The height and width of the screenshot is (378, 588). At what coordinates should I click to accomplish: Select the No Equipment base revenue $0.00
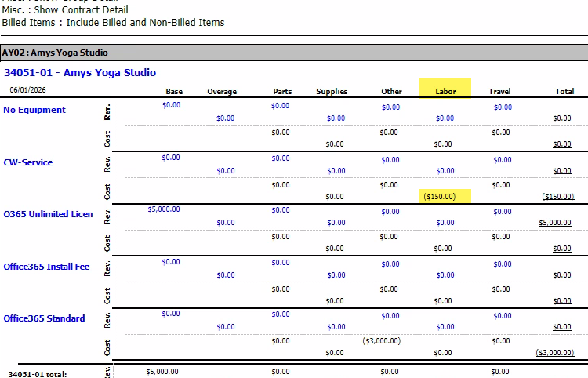pyautogui.click(x=172, y=105)
